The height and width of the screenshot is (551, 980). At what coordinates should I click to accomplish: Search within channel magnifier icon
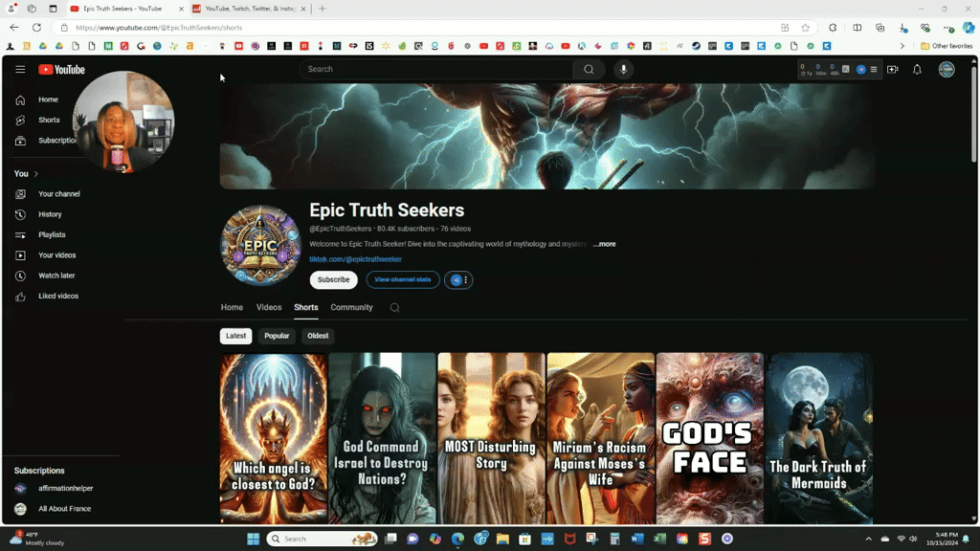[395, 307]
